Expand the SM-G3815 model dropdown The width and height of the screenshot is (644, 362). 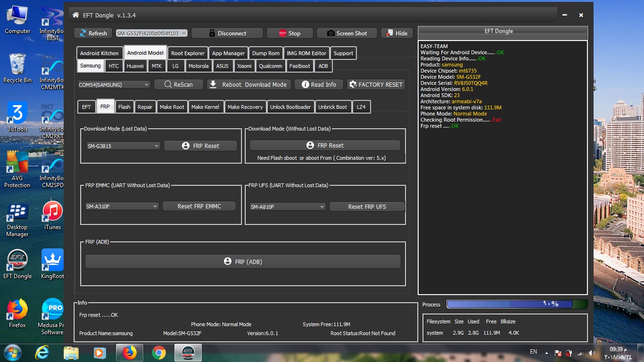pos(124,146)
